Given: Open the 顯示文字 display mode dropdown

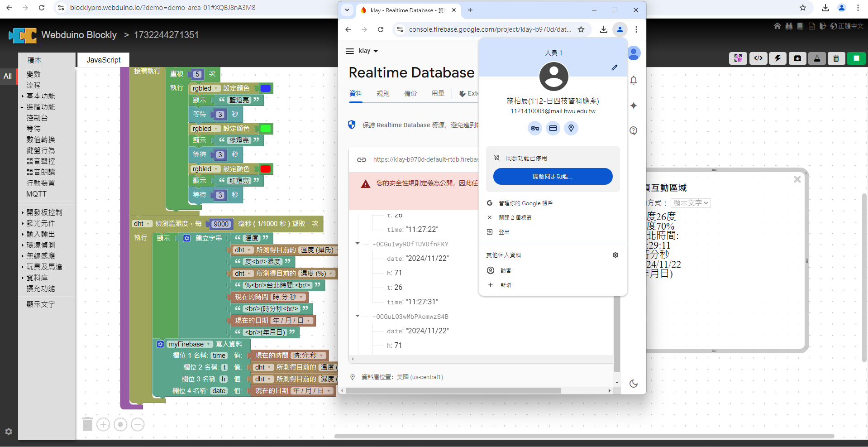Looking at the screenshot, I should (690, 203).
